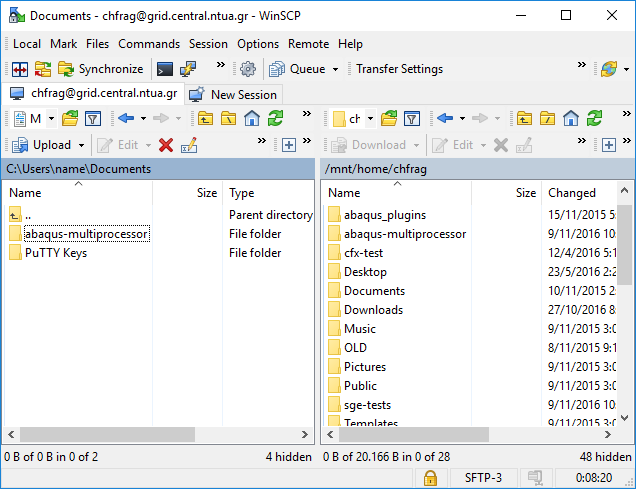Go to remote home directory icon

(571, 119)
